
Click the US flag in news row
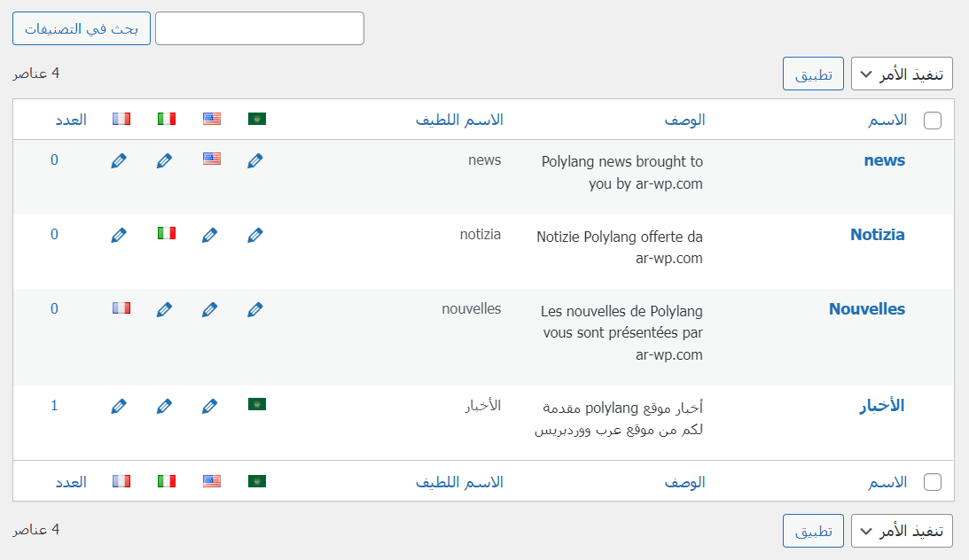pos(211,159)
